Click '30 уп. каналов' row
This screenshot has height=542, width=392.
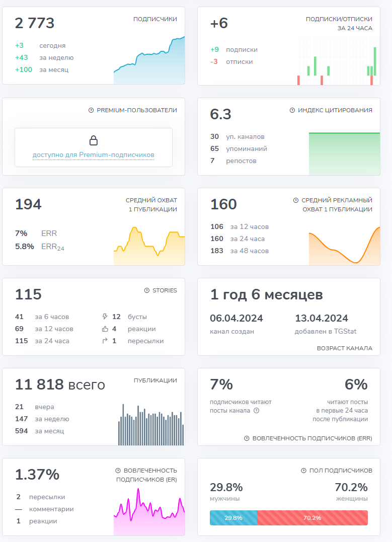click(238, 136)
